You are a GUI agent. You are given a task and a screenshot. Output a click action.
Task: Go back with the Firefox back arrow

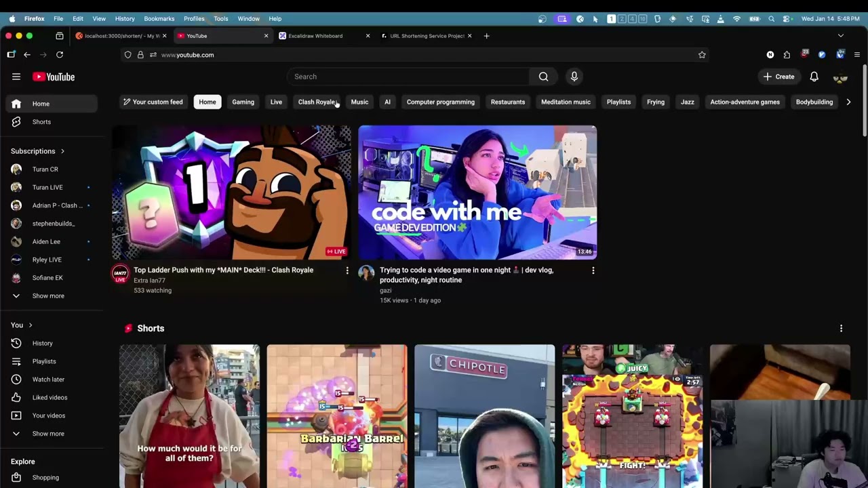(27, 55)
